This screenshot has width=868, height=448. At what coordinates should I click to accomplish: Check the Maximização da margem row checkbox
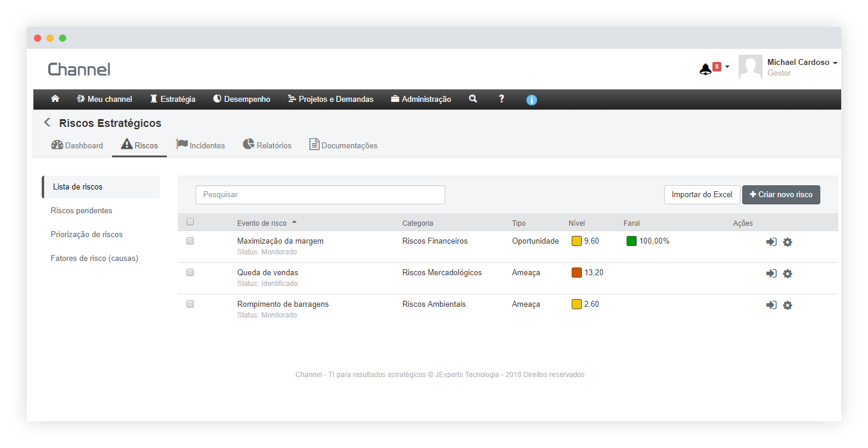point(190,241)
